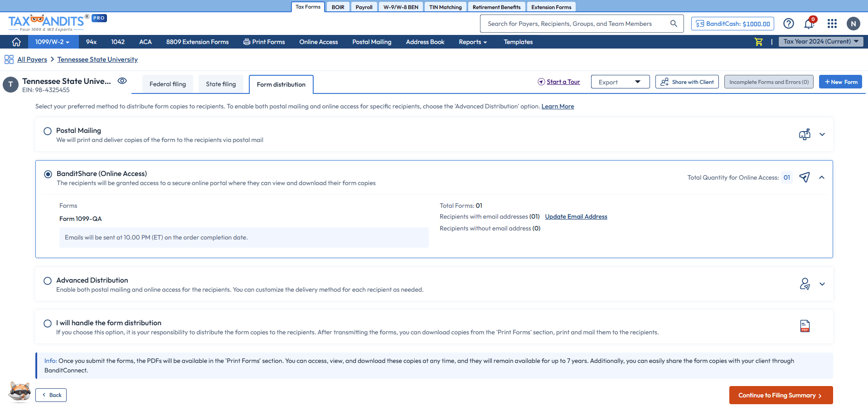Click the BanditCash balance button

click(x=732, y=24)
